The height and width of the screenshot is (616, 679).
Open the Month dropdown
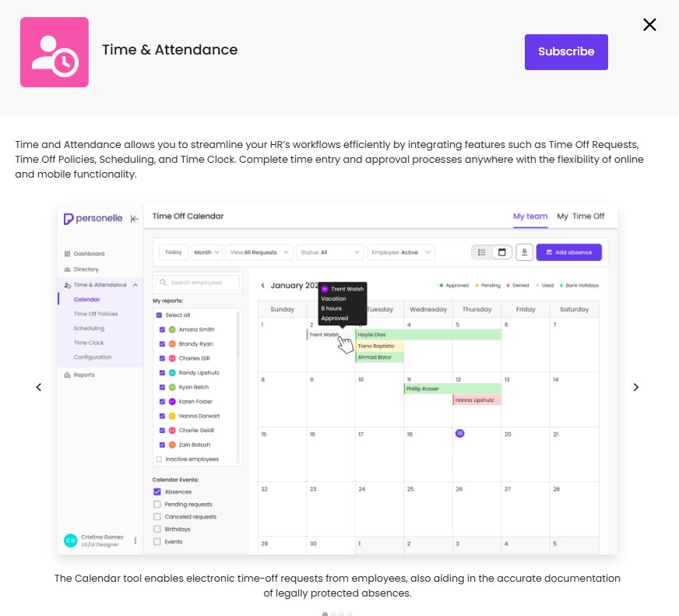point(207,252)
